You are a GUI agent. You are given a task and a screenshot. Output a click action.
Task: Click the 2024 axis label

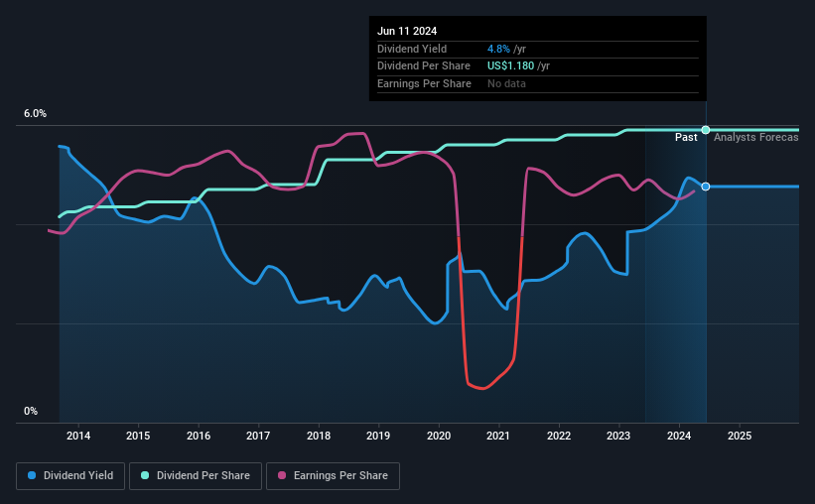click(x=679, y=436)
